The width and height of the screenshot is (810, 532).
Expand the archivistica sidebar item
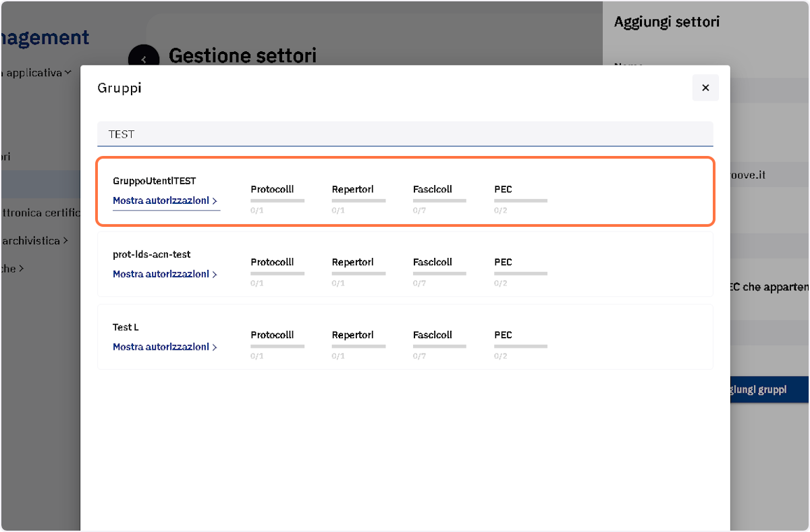(34, 240)
